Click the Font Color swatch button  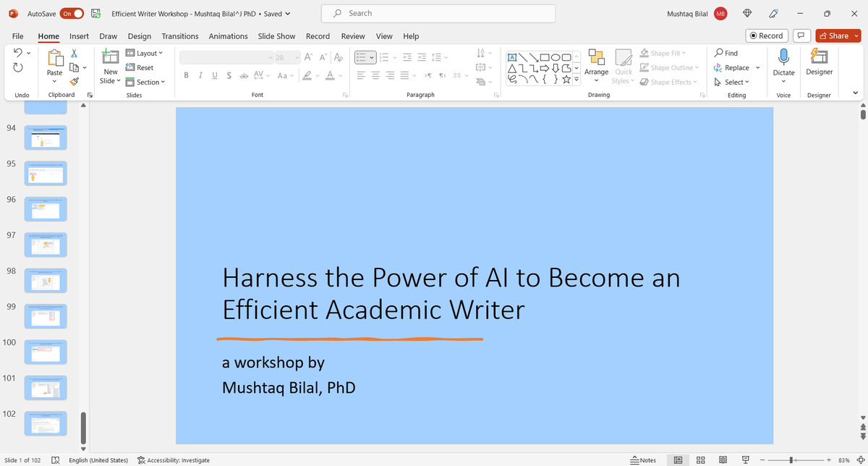(x=330, y=75)
